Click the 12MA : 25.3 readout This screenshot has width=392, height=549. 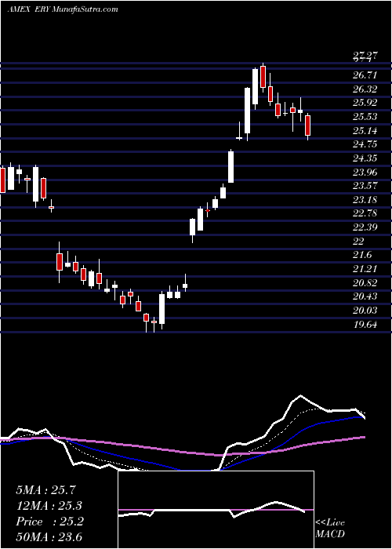(49, 505)
